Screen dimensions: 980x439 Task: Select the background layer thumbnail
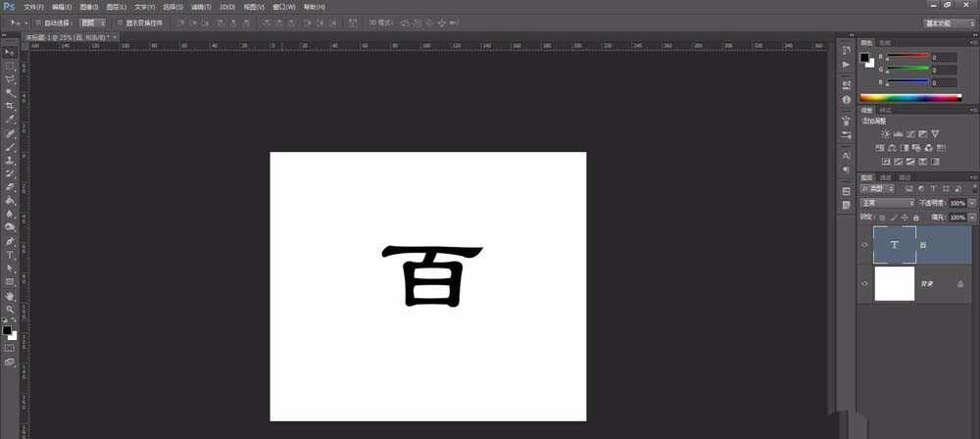tap(894, 283)
